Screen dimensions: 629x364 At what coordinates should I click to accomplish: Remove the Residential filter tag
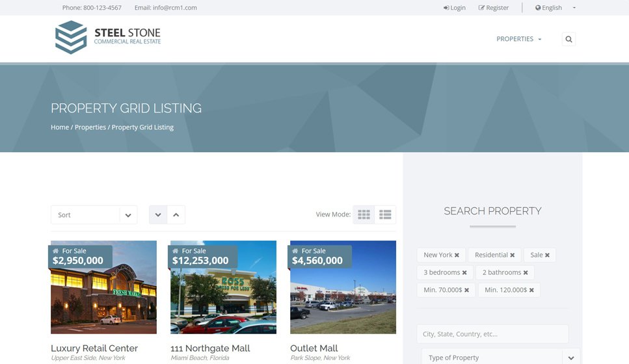[513, 255]
